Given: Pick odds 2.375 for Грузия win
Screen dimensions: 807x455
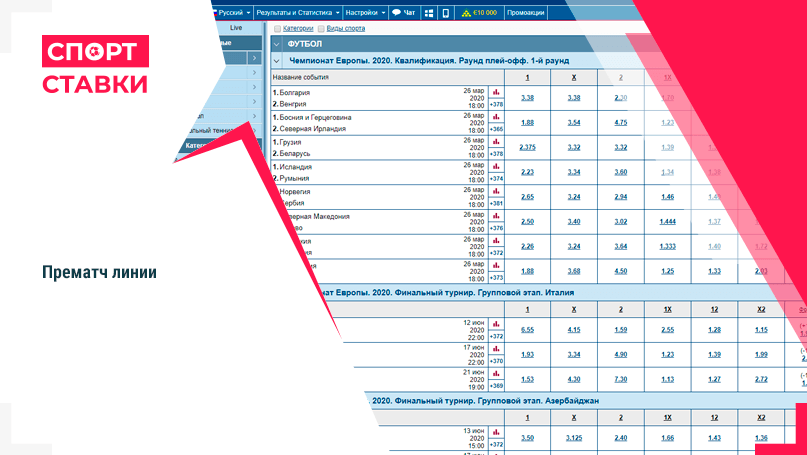Looking at the screenshot, I should click(528, 147).
